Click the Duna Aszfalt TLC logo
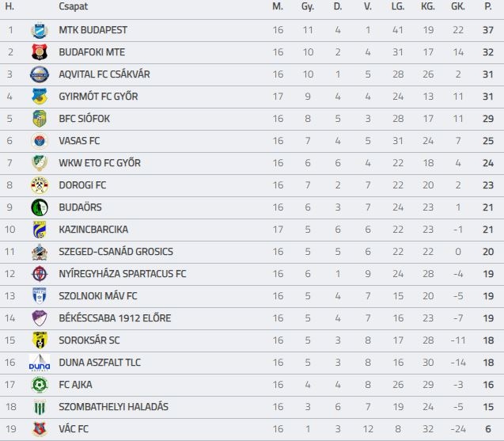Screen dimensions: 504x441 40,363
